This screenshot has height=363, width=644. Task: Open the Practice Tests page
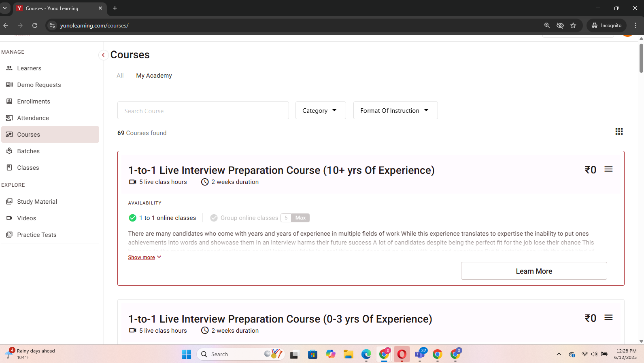(36, 235)
